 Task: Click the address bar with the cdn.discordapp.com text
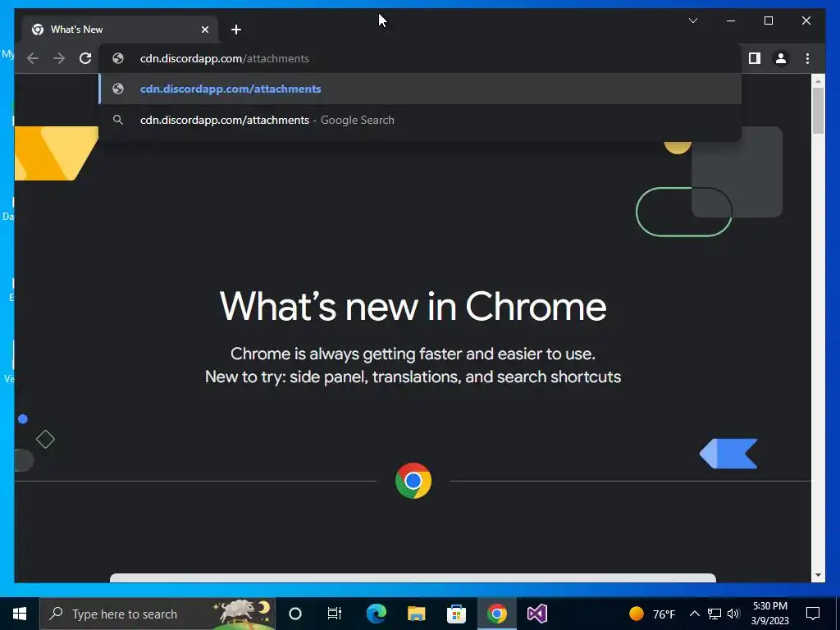click(x=421, y=58)
